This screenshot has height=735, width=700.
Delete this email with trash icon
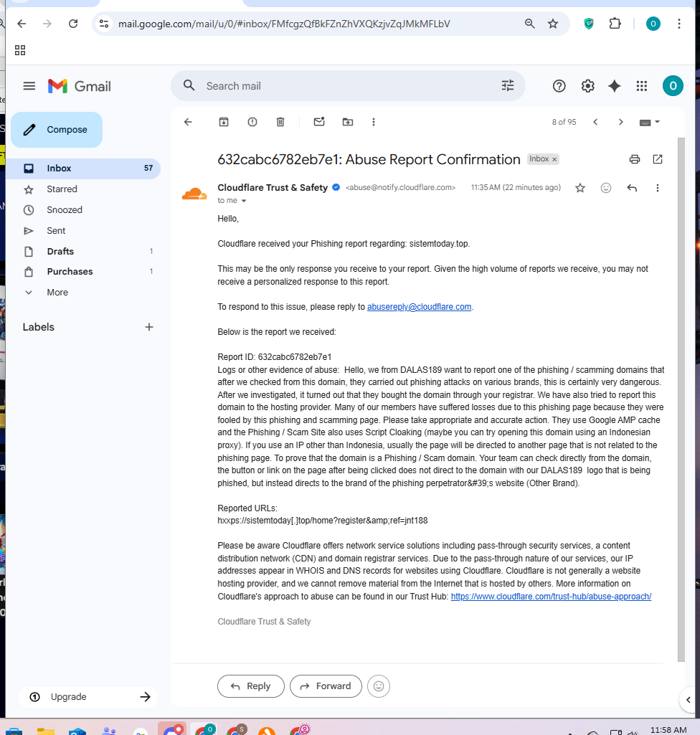(280, 122)
